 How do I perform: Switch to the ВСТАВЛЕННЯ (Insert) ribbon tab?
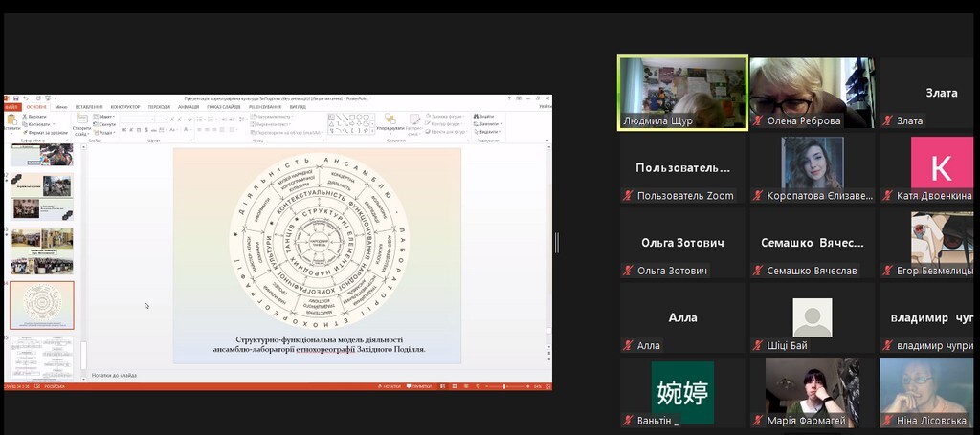tap(89, 107)
